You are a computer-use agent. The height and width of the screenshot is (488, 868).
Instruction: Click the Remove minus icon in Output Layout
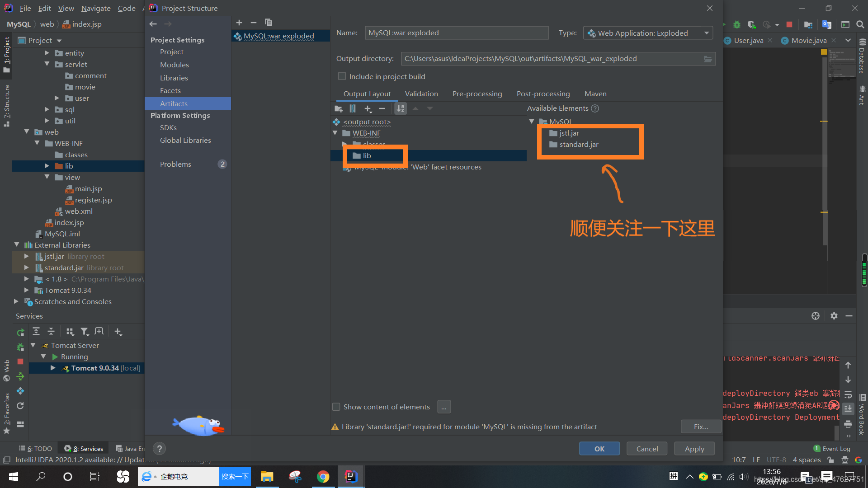(x=382, y=108)
